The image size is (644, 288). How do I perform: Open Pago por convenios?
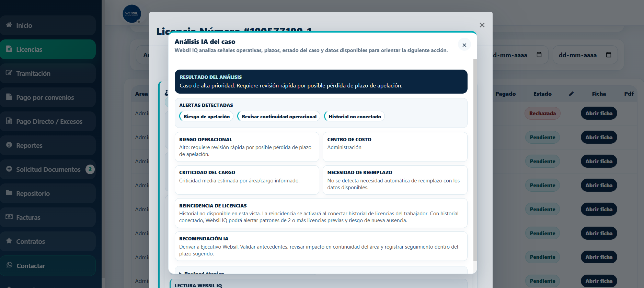click(x=48, y=97)
